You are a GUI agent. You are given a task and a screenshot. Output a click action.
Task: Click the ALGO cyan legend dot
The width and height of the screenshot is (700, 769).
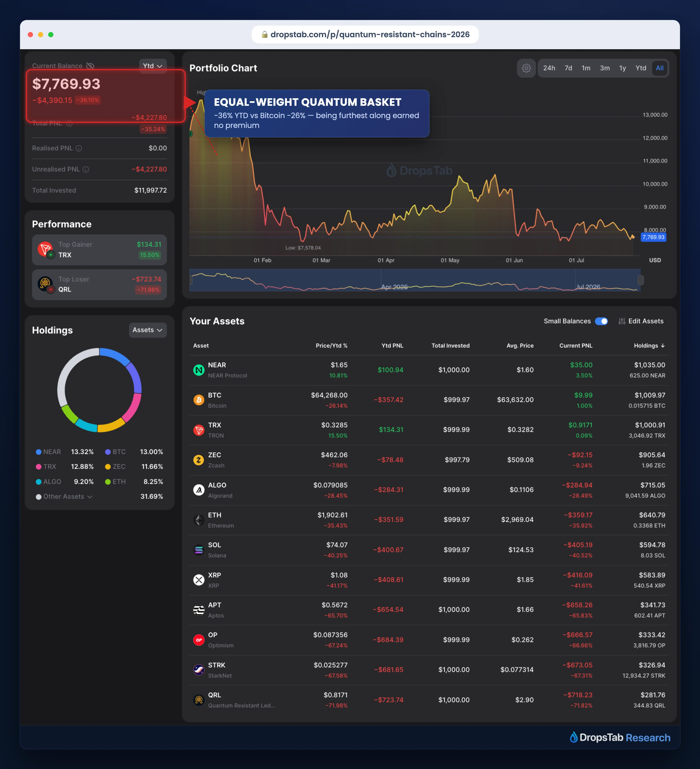[38, 482]
